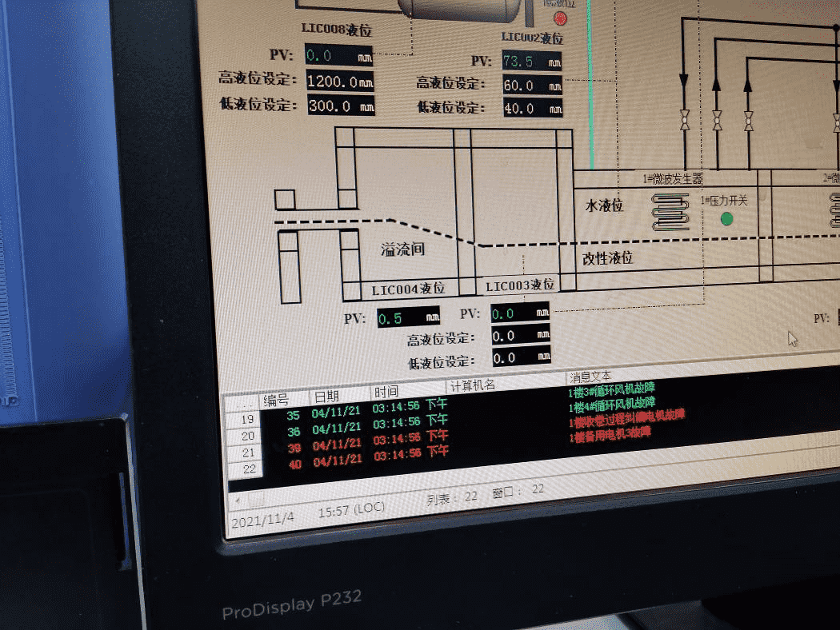
Task: Click the time 15:57 (LOC) status entry
Action: point(351,509)
